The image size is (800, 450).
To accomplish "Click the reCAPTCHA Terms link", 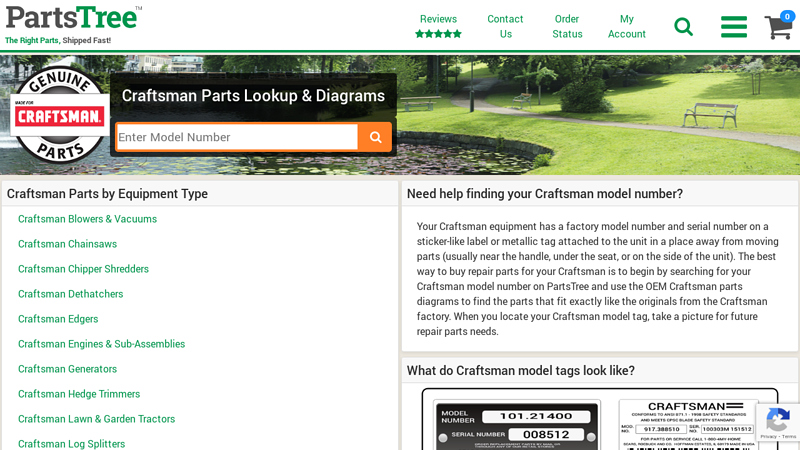I will 789,437.
